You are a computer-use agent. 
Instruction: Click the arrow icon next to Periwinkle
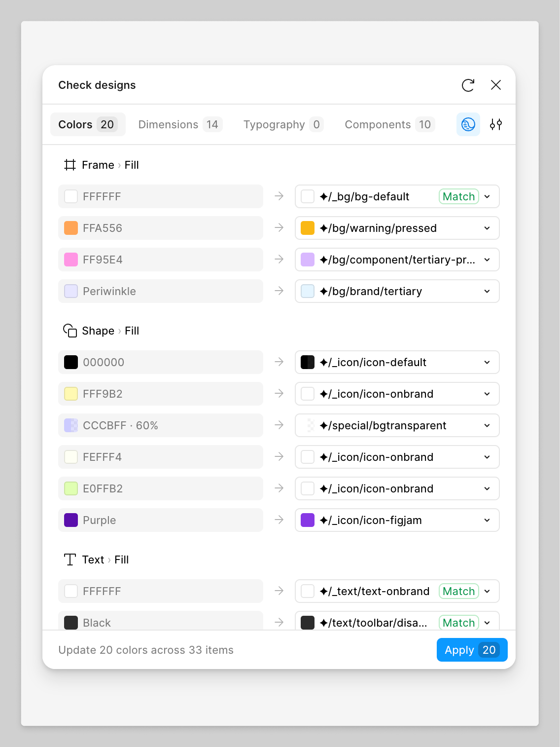point(279,291)
